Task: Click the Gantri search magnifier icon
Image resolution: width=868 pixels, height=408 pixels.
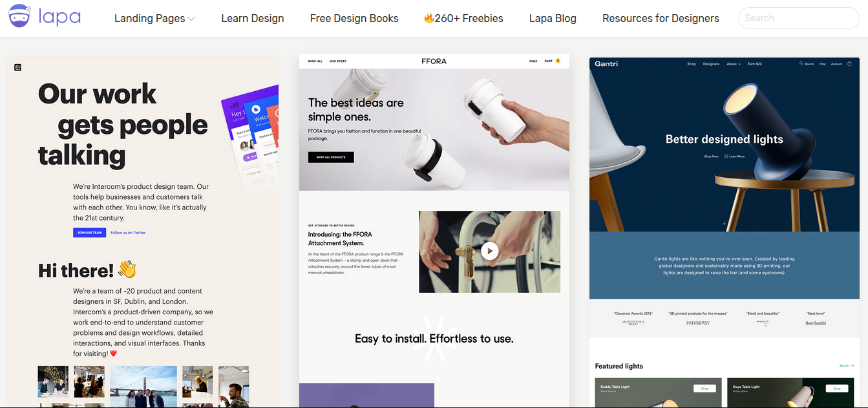Action: [801, 63]
